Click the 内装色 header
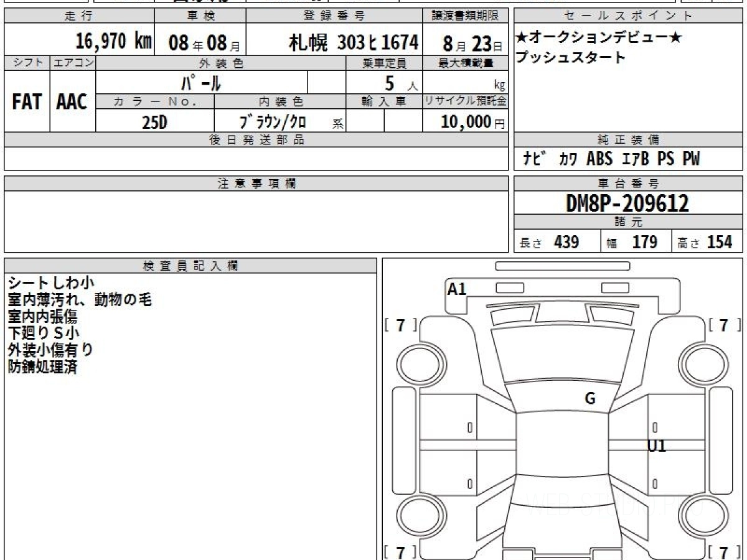This screenshot has height=560, width=747. pos(280,102)
